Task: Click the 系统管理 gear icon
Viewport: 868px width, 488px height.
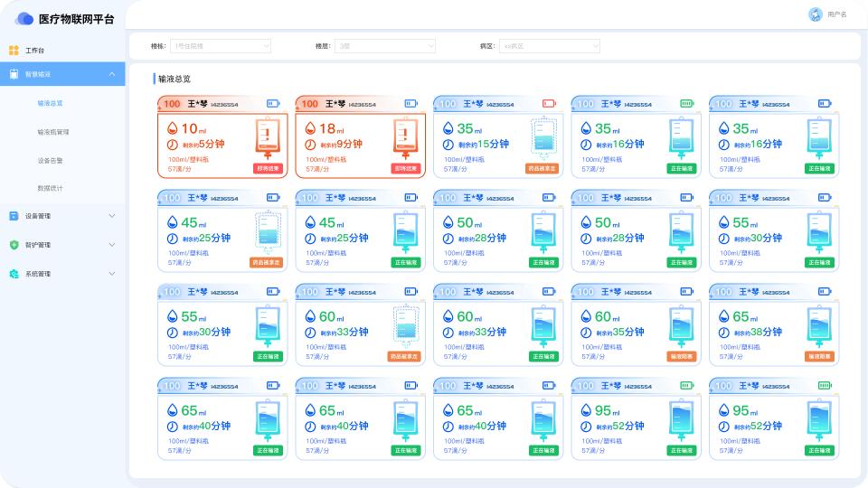Action: coord(14,274)
